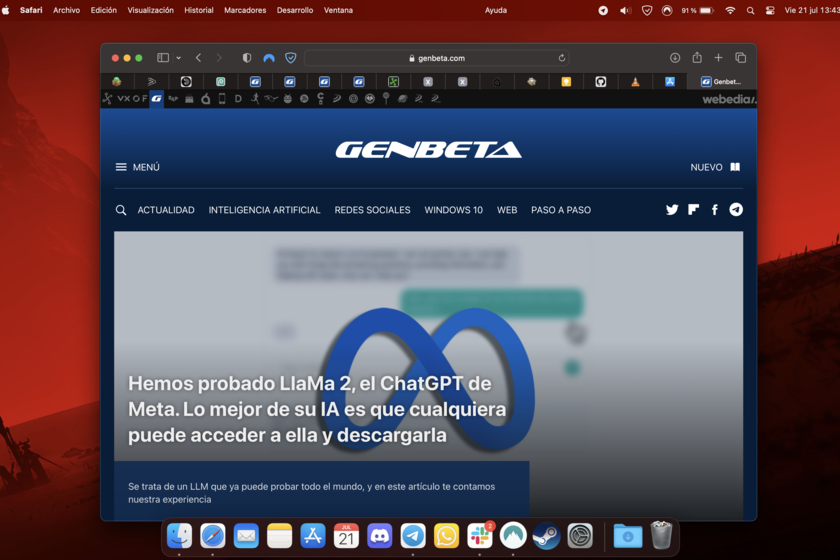Screen dimensions: 840x560
Task: Open the INTELIGENCIA ARTIFICIAL section
Action: pyautogui.click(x=265, y=210)
